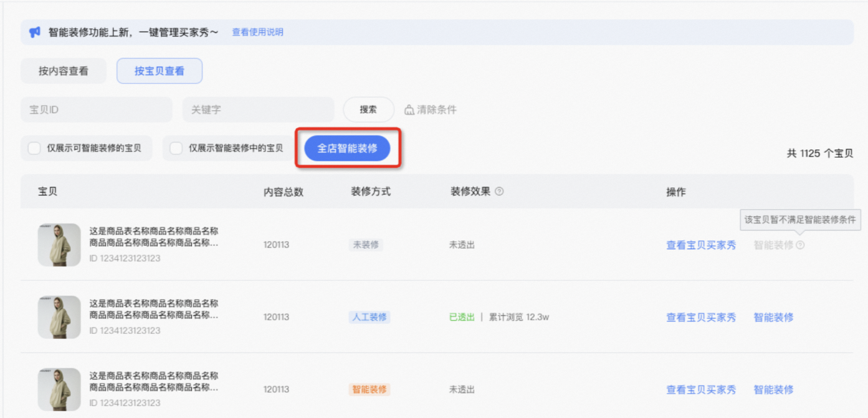The image size is (868, 418).
Task: Click the grayed question mark beside 智能装修
Action: click(799, 245)
